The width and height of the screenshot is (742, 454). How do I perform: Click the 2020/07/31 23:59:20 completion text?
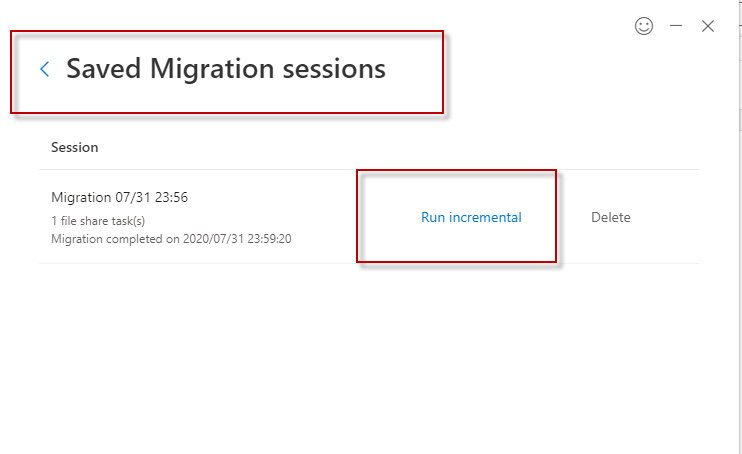[x=237, y=239]
